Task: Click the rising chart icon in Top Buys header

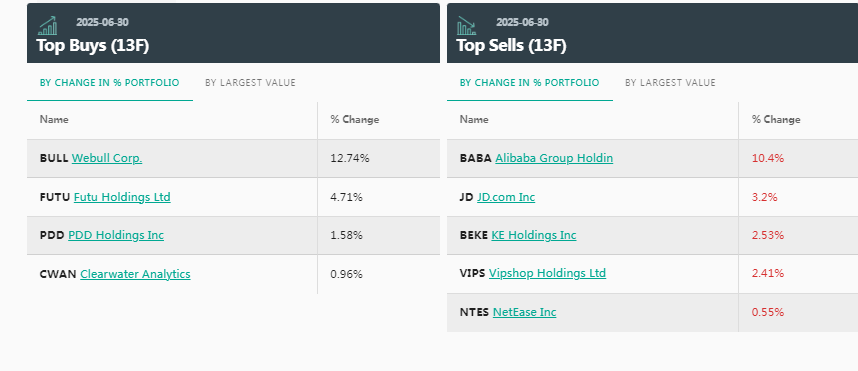Action: click(x=48, y=25)
